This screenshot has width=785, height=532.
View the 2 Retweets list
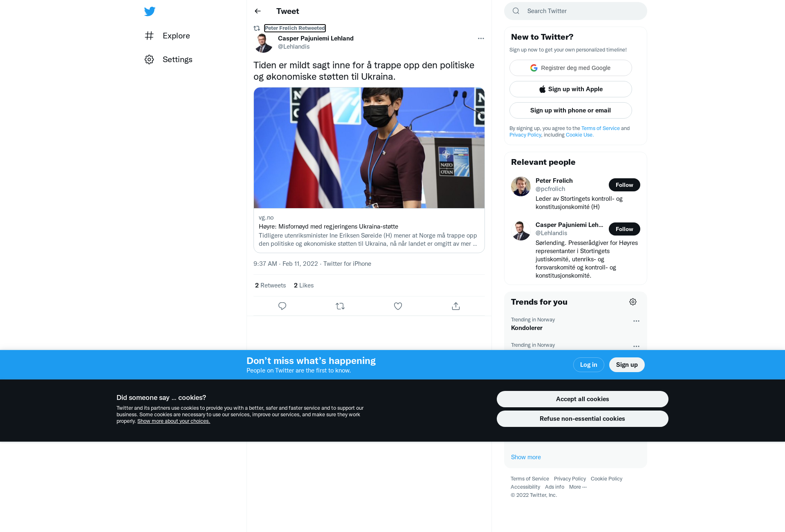click(x=270, y=285)
